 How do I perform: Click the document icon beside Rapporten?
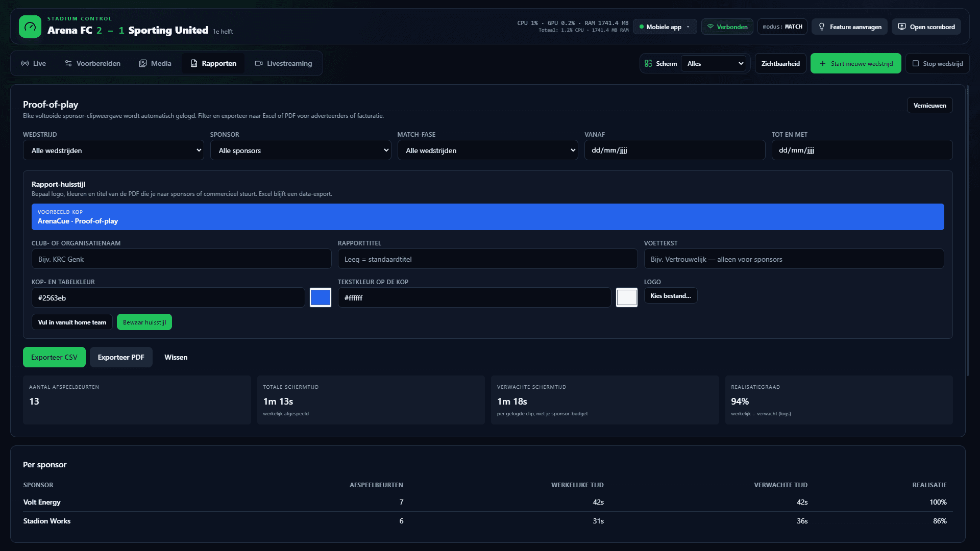pyautogui.click(x=194, y=63)
